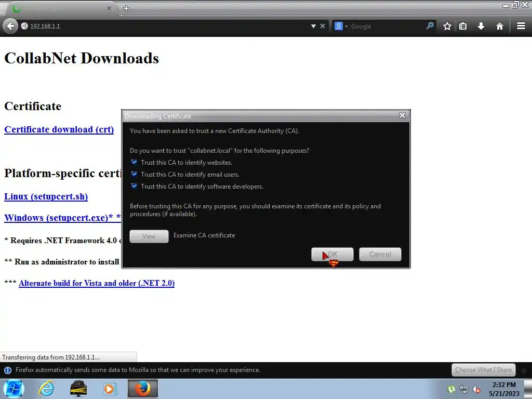This screenshot has height=399, width=532.
Task: Open the Linux (setupcert.sh) link
Action: coord(46,196)
